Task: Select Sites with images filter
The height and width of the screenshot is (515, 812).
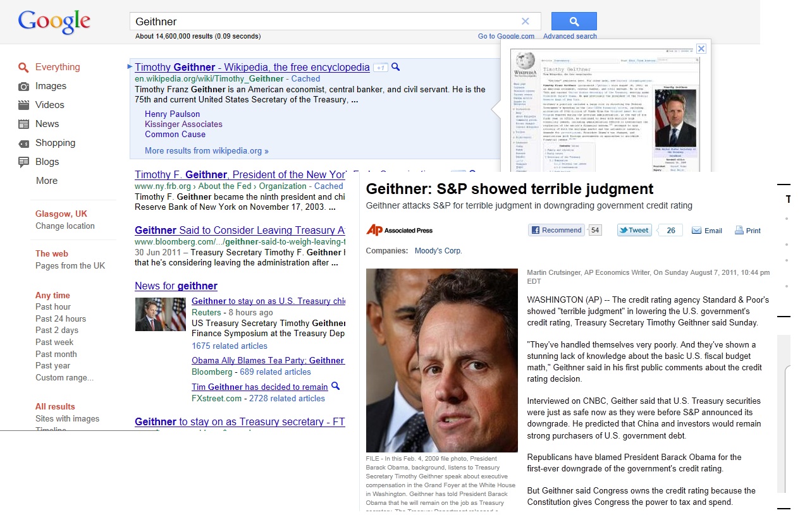Action: pyautogui.click(x=67, y=419)
